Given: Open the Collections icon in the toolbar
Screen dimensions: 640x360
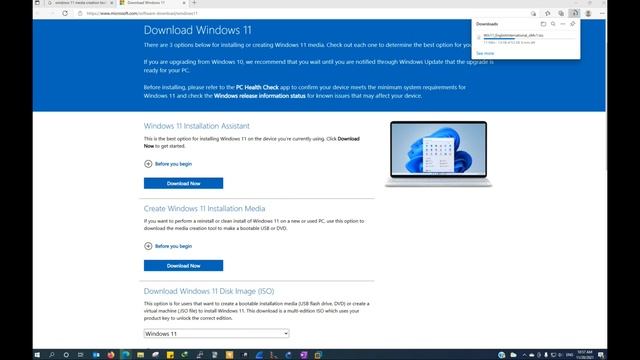Looking at the screenshot, I should pyautogui.click(x=561, y=13).
